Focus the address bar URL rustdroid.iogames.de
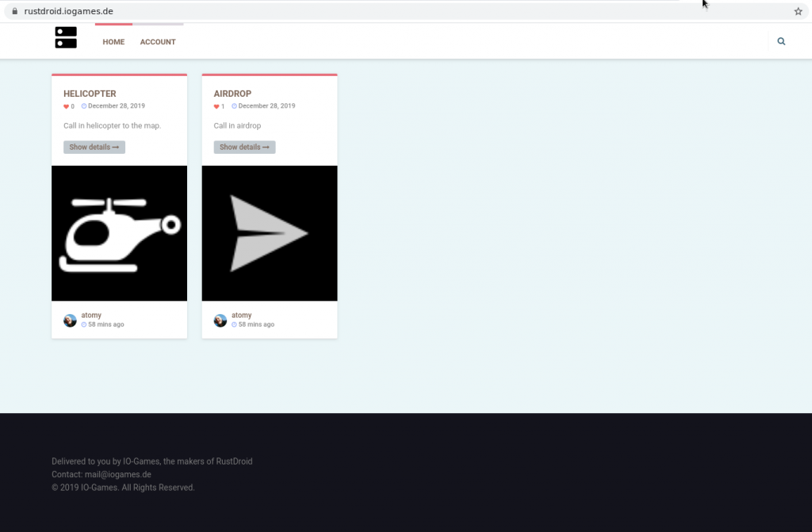 click(x=68, y=11)
